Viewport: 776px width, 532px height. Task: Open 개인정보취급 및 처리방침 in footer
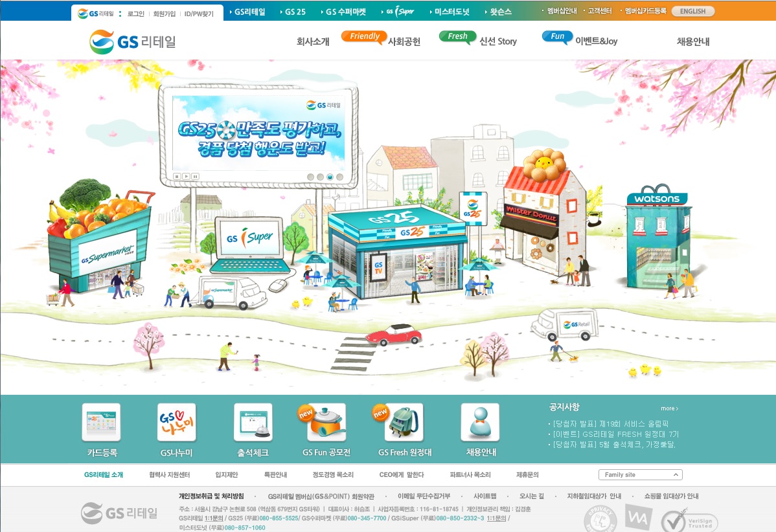pyautogui.click(x=211, y=496)
